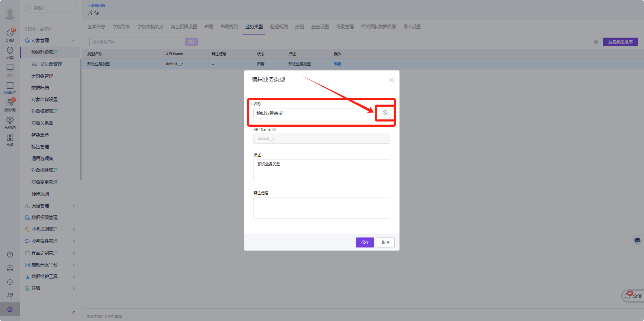
Task: Open the 服务通 icon
Action: 10,105
